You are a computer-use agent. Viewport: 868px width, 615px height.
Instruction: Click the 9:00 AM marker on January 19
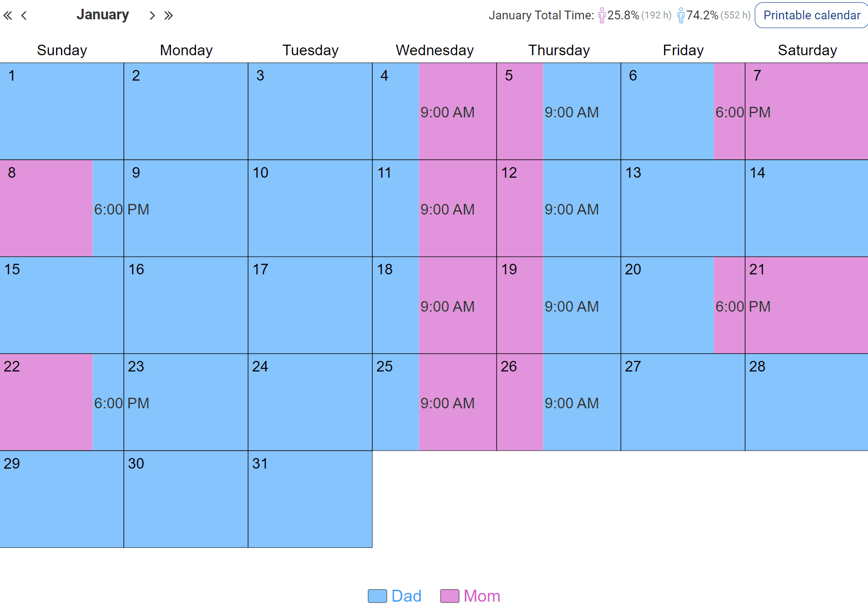pyautogui.click(x=572, y=307)
